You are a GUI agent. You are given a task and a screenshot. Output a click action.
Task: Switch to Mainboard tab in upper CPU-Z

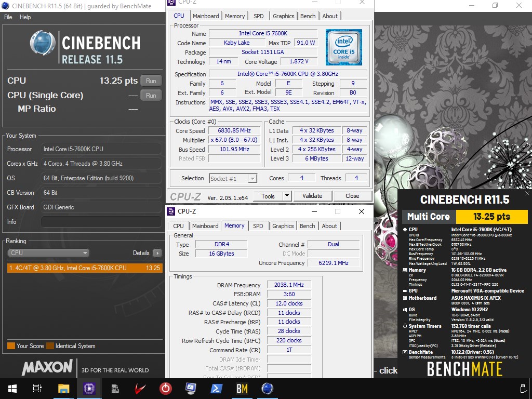coord(206,16)
